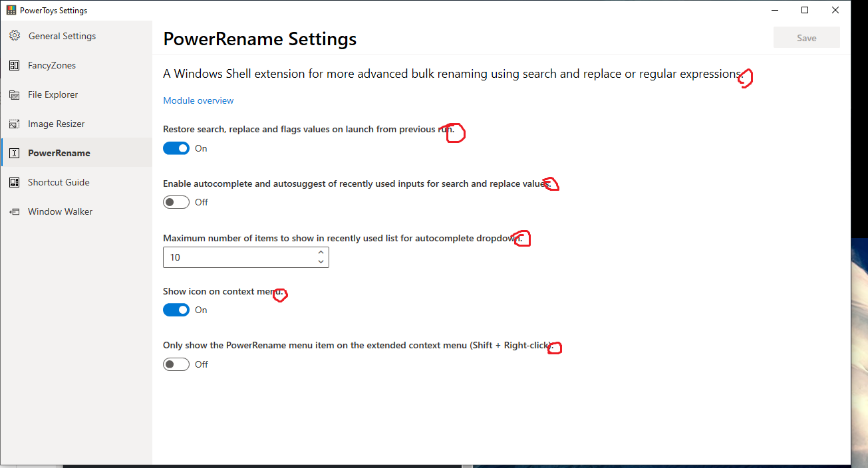Image resolution: width=868 pixels, height=468 pixels.
Task: Enable autocomplete and autosuggest of recent inputs
Action: (176, 201)
